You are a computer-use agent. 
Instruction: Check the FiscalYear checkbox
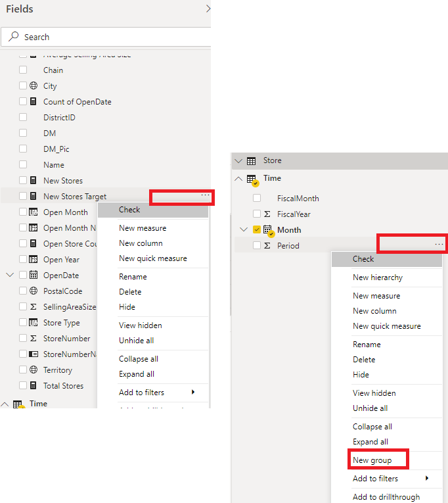tap(257, 214)
